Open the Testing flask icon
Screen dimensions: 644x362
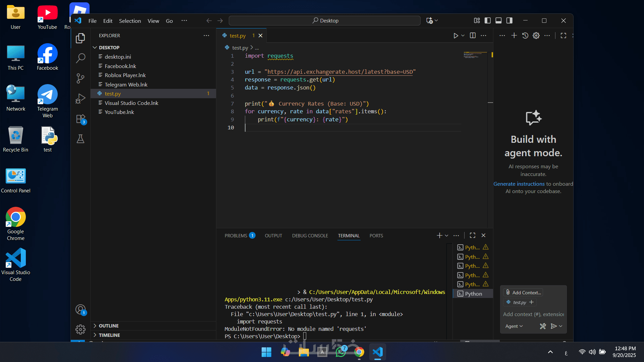click(80, 139)
